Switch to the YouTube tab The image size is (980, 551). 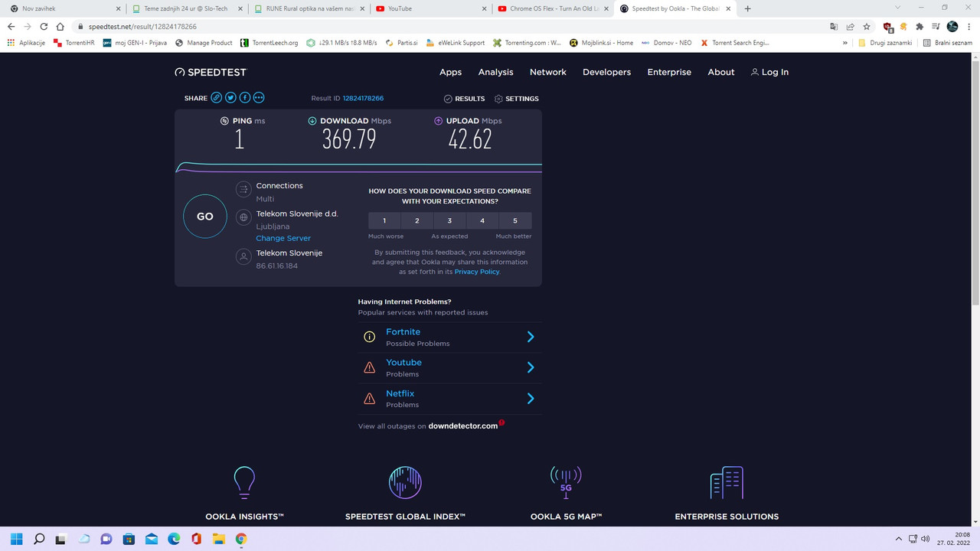[431, 8]
